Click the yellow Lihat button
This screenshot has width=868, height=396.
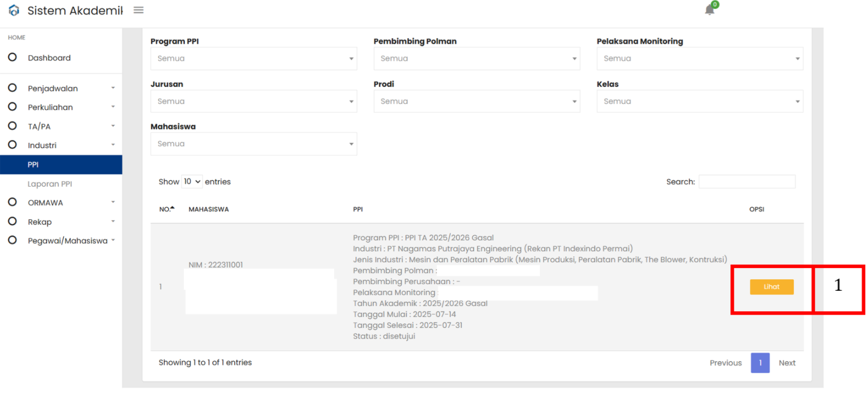point(772,287)
